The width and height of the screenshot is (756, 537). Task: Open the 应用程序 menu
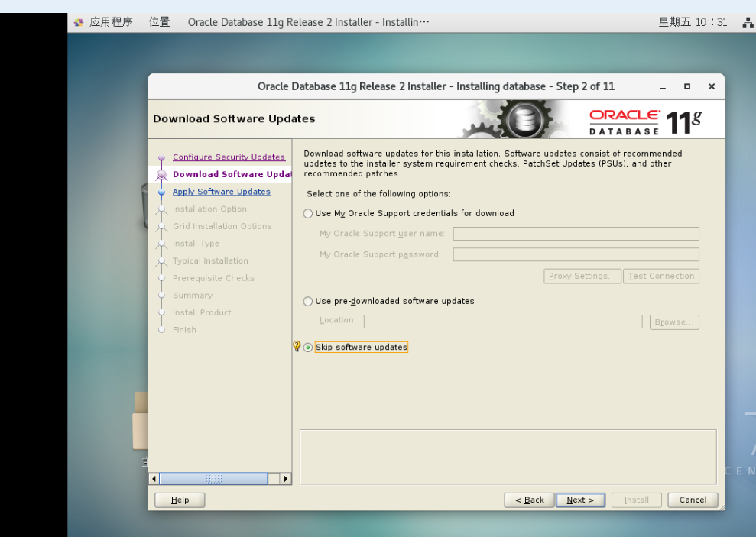(111, 22)
